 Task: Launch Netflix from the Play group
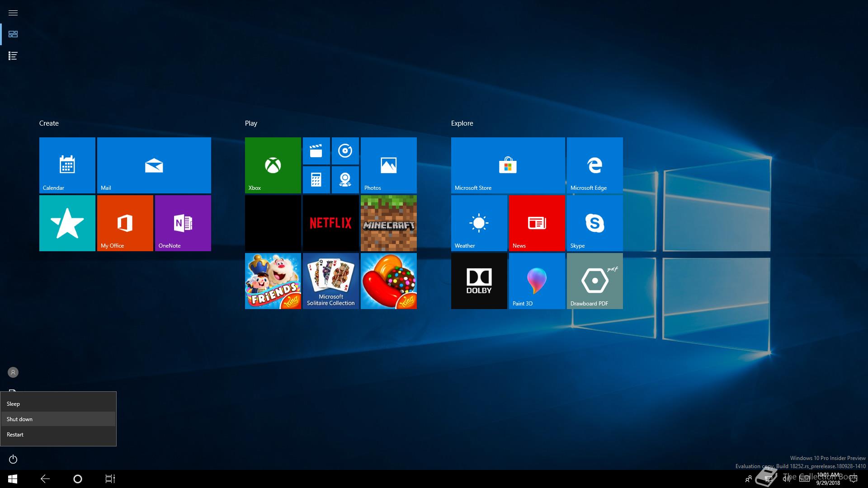point(330,223)
